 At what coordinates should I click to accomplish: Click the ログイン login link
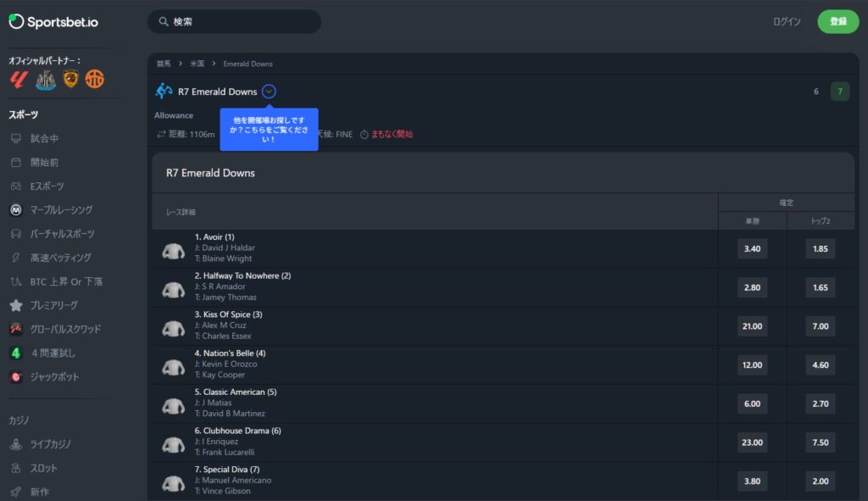[787, 21]
